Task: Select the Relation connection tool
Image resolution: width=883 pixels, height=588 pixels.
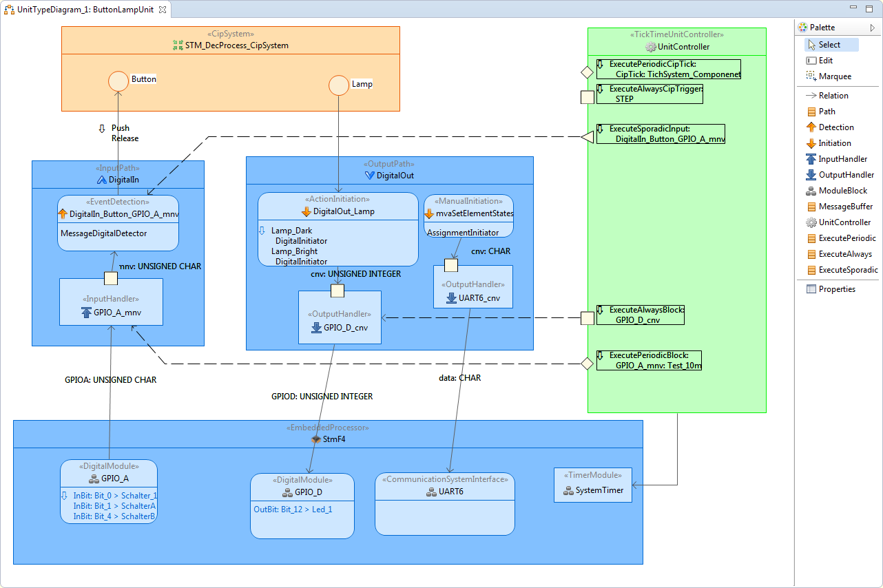Action: 833,96
